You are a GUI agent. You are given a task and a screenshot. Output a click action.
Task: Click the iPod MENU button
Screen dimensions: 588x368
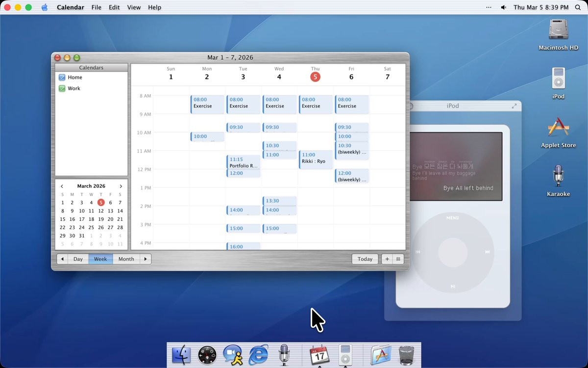(453, 217)
